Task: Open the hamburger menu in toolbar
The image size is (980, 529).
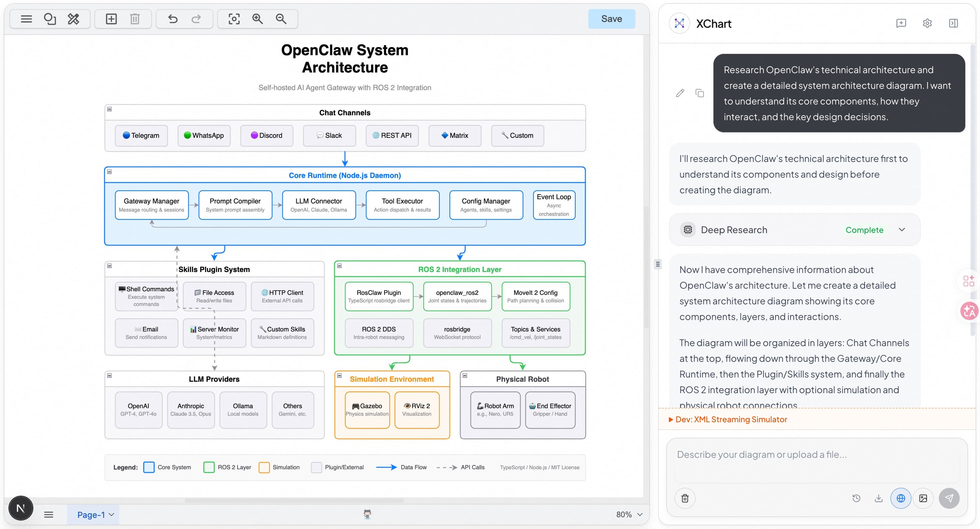Action: coord(26,19)
